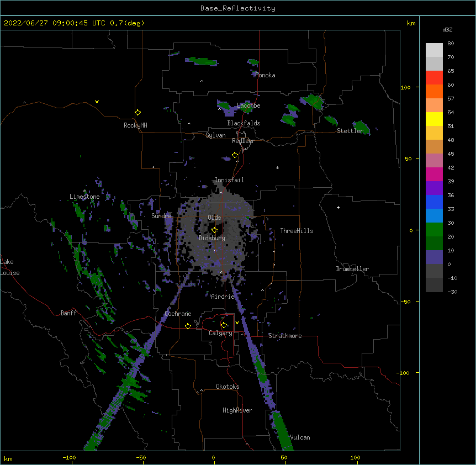Click the Calgary city label
Screen dimensions: 476x465
click(220, 333)
